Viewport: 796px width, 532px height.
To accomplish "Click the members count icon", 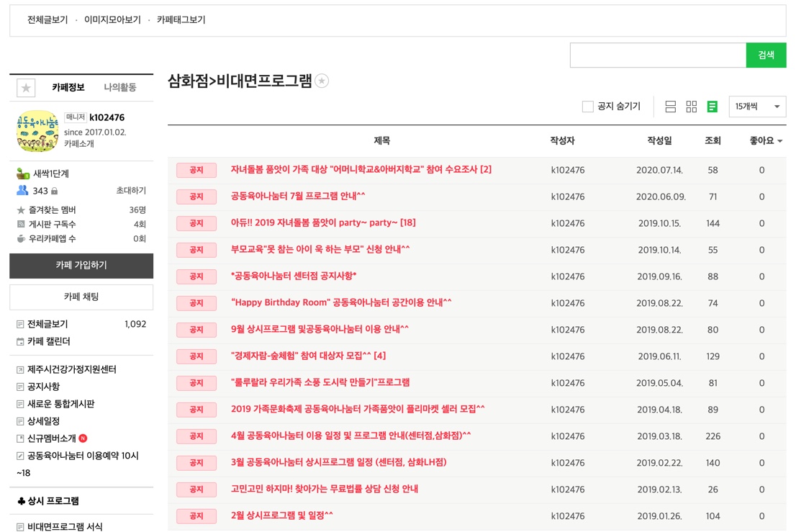I will pyautogui.click(x=22, y=191).
